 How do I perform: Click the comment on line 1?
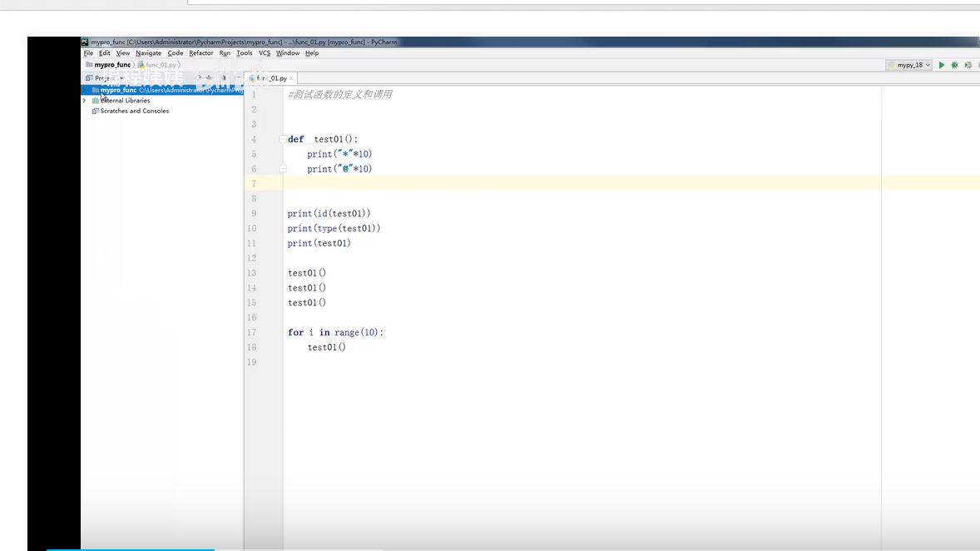click(340, 94)
